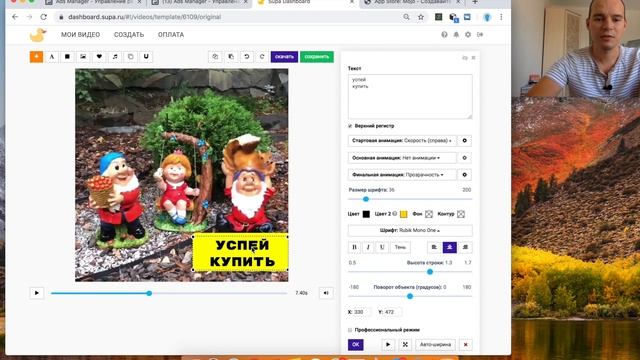The image size is (640, 360).
Task: Open МОИ ВИДЕО menu item
Action: [x=80, y=35]
